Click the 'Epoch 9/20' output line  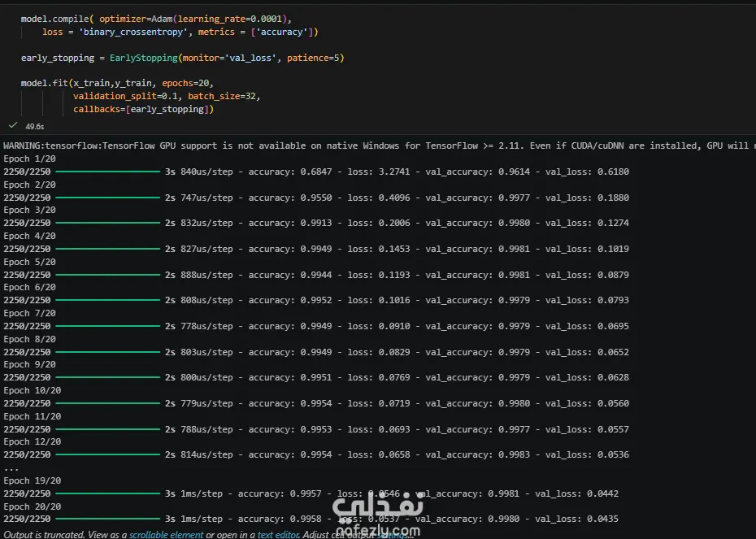[x=29, y=364]
